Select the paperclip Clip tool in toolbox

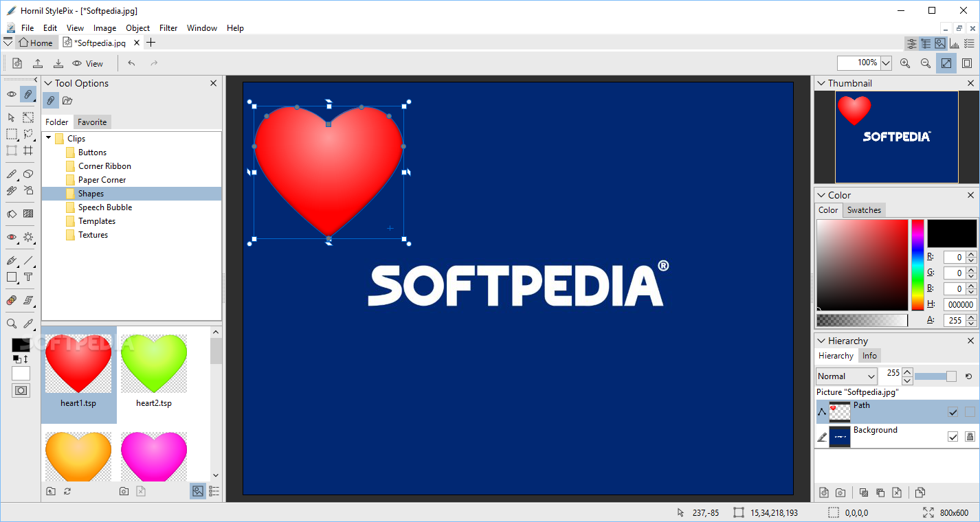click(x=28, y=94)
